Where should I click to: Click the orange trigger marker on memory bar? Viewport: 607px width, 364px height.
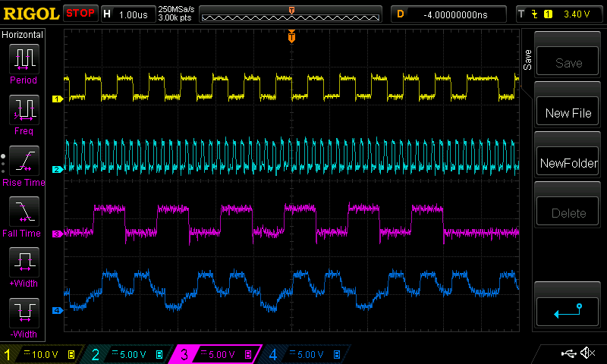291,11
